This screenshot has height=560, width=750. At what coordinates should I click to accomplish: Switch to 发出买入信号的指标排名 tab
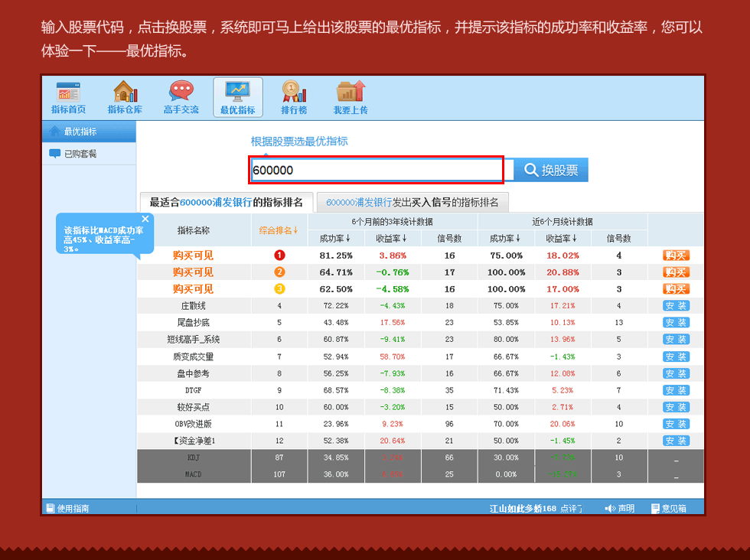coord(412,203)
